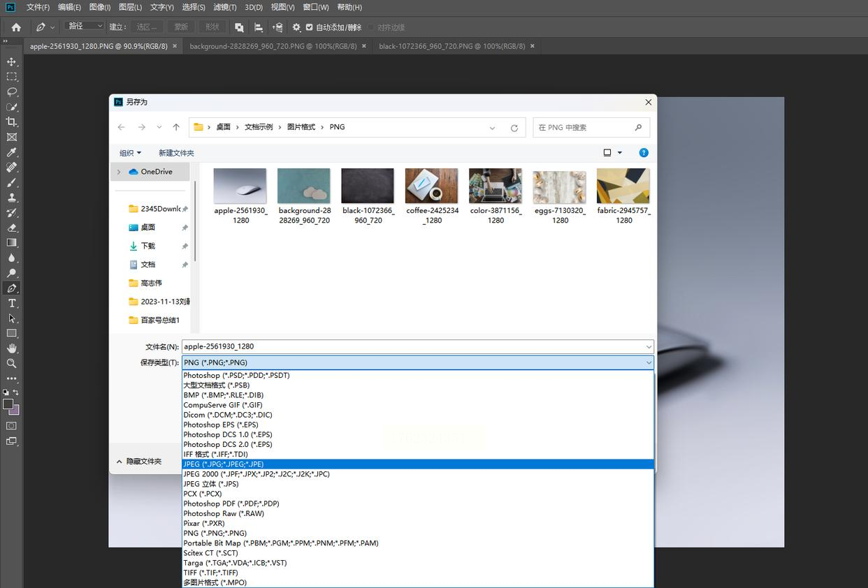
Task: Click the refresh button in address bar
Action: [514, 128]
